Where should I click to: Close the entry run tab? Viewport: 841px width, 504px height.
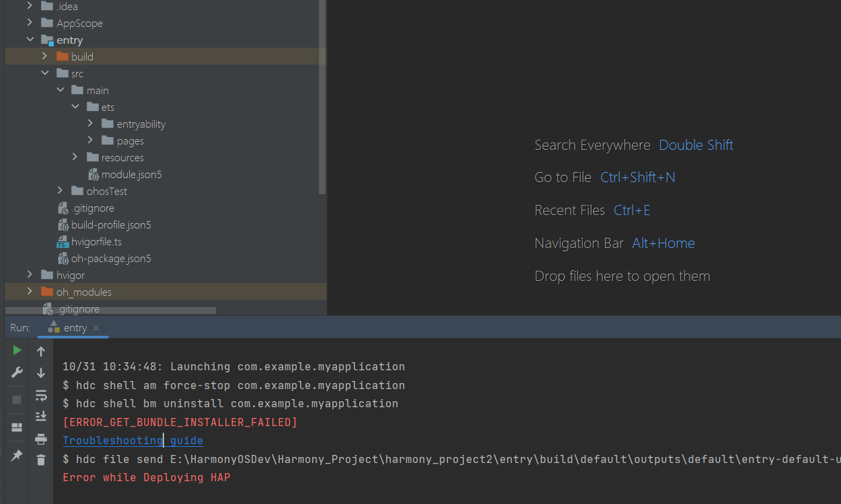point(96,328)
